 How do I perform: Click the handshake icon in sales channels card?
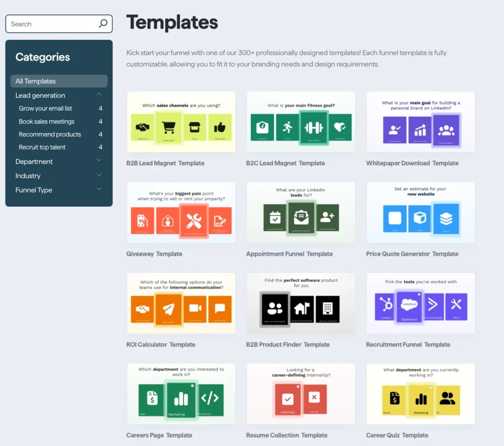tap(142, 127)
